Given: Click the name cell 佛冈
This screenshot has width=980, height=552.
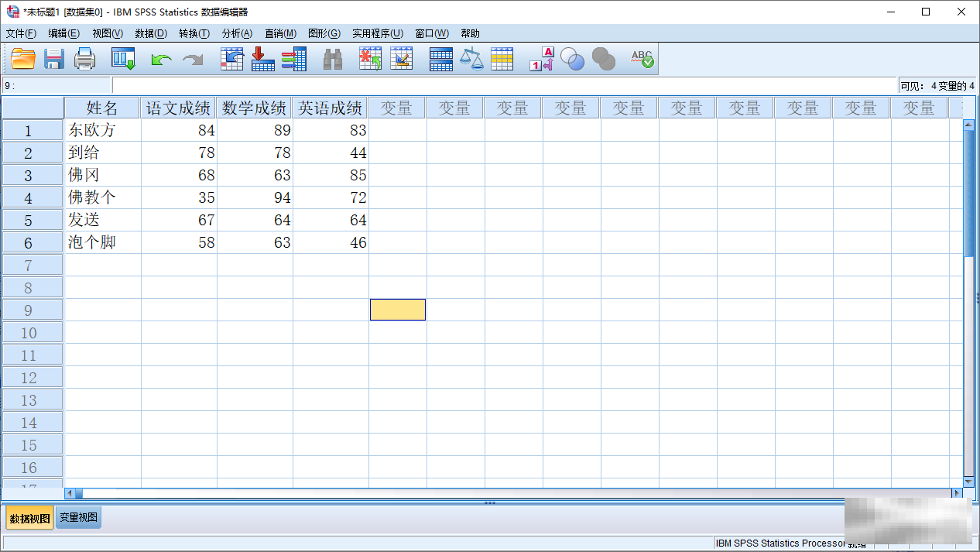Looking at the screenshot, I should pos(103,175).
